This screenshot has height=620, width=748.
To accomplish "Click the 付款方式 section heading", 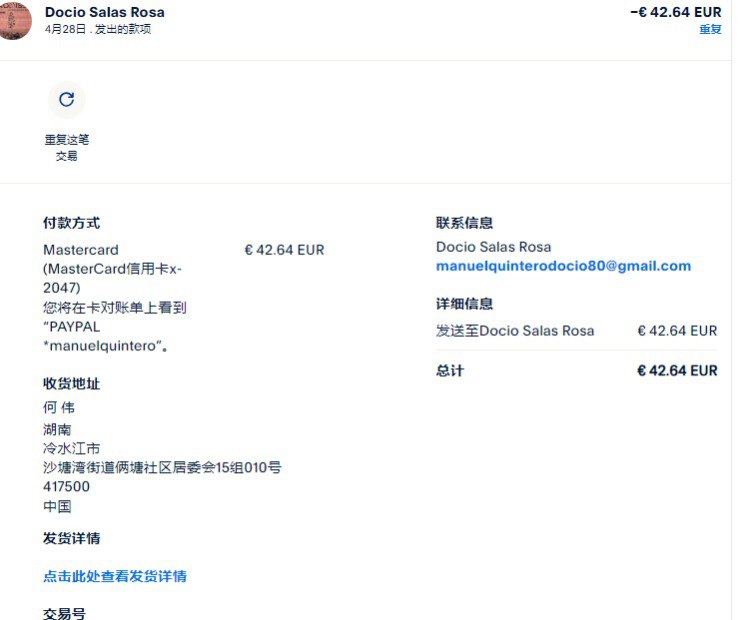I will pos(71,223).
